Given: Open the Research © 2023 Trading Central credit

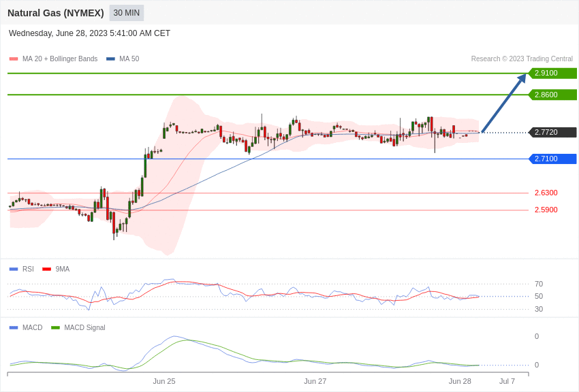Looking at the screenshot, I should tap(522, 59).
